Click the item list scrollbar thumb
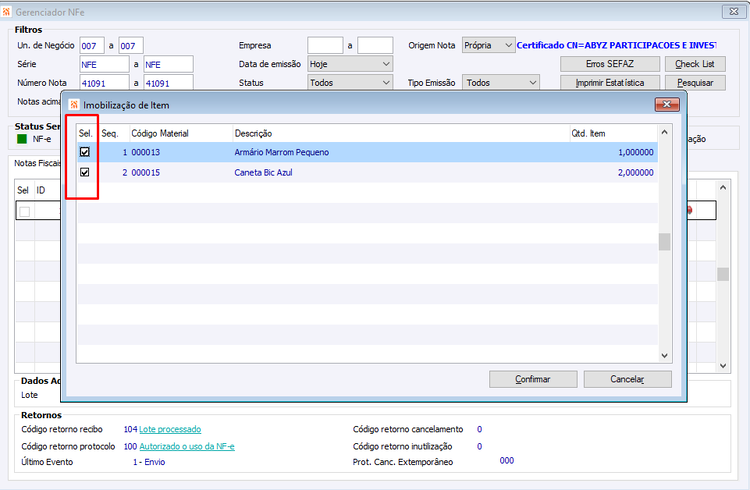750x490 pixels. (x=664, y=242)
